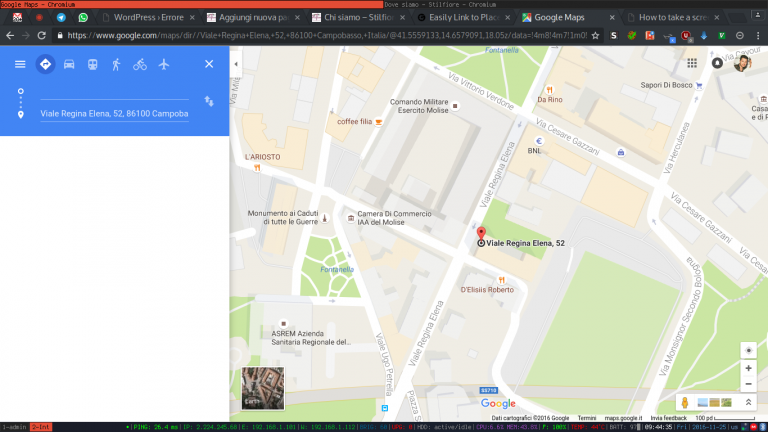Choose driving directions car icon
768x432 pixels.
(69, 64)
